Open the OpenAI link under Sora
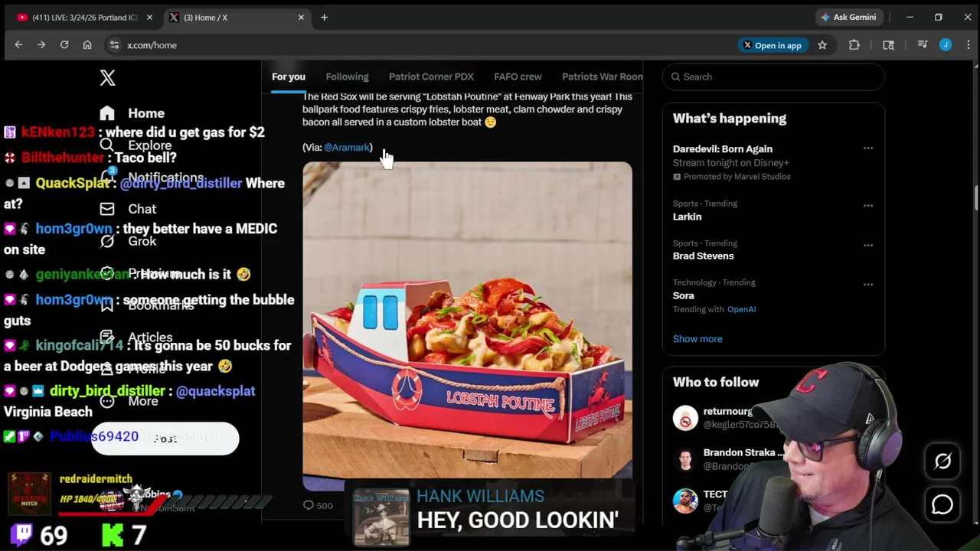 tap(741, 309)
